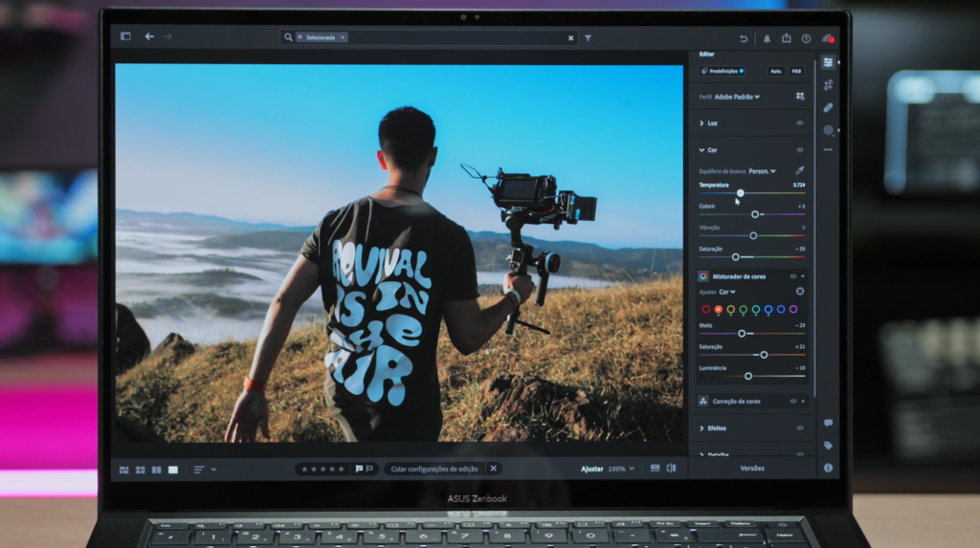Image resolution: width=980 pixels, height=548 pixels.
Task: Open the sort order dropdown arrow
Action: coord(213,470)
